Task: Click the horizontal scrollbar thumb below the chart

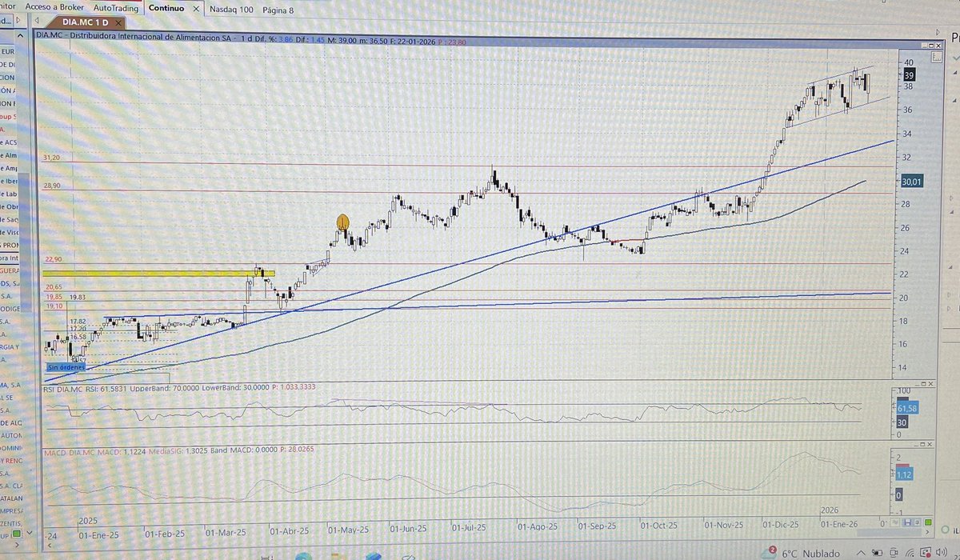Action: pyautogui.click(x=890, y=533)
